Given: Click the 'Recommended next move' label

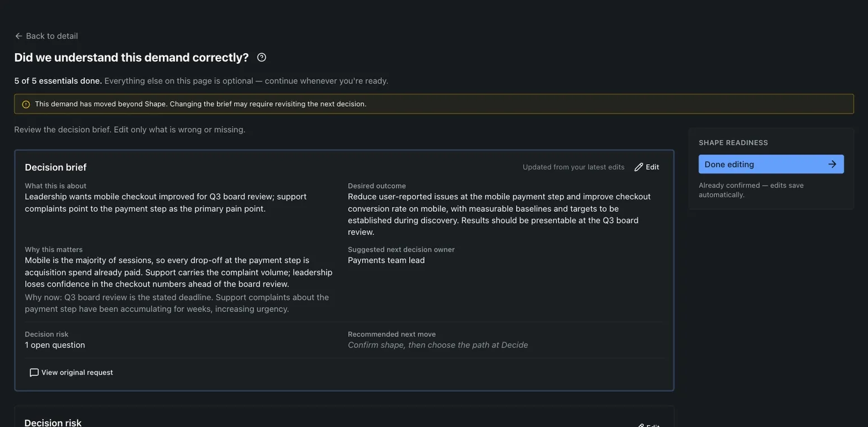Looking at the screenshot, I should click(x=392, y=334).
